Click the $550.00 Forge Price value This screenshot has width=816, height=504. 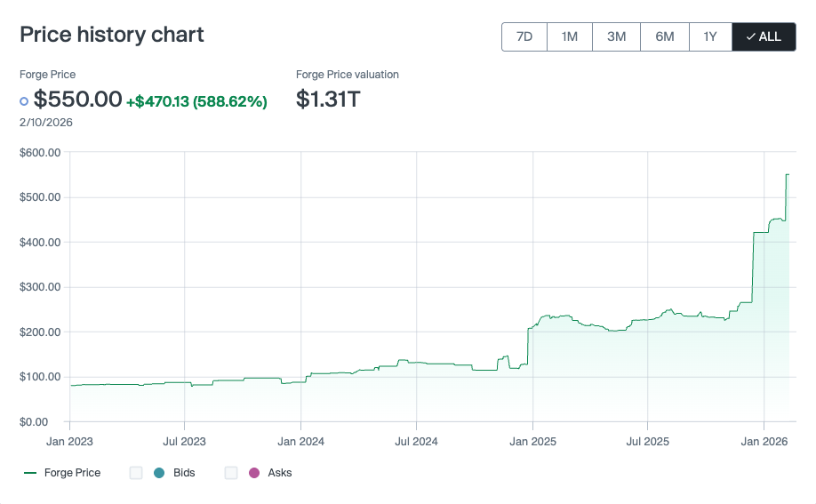pos(77,100)
